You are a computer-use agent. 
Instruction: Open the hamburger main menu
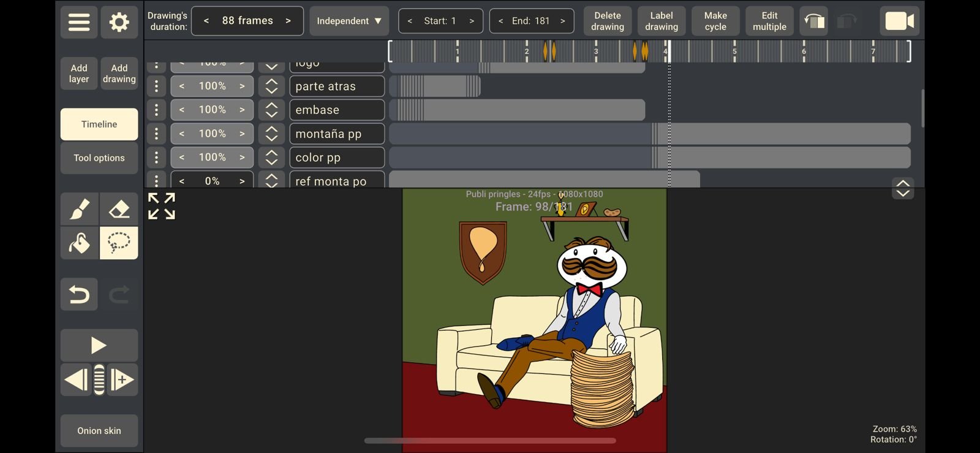pyautogui.click(x=79, y=22)
